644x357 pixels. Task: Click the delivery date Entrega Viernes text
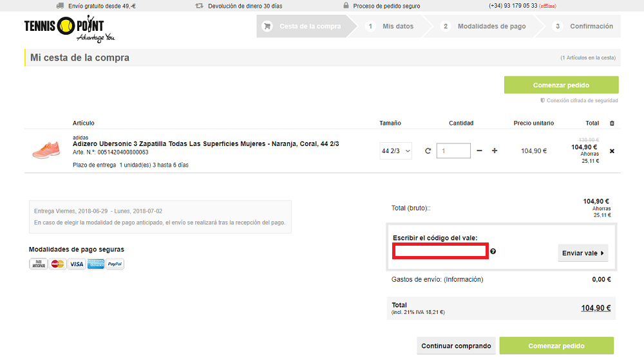coord(98,211)
